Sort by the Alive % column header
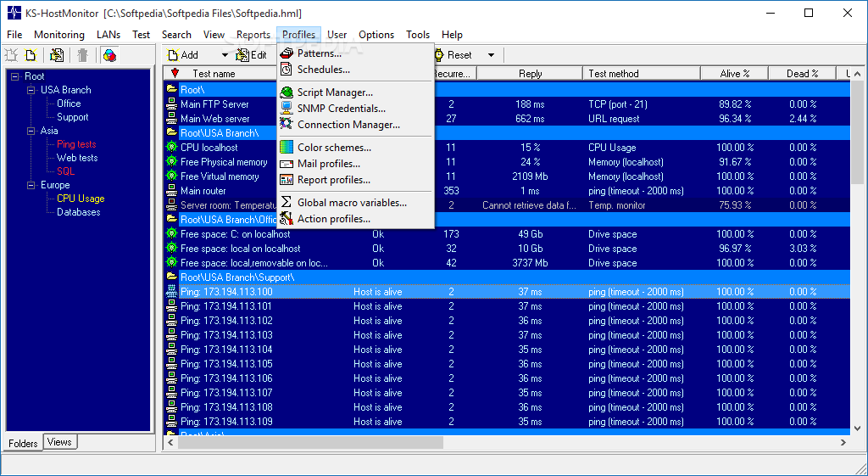Viewport: 868px width, 476px height. (x=735, y=73)
